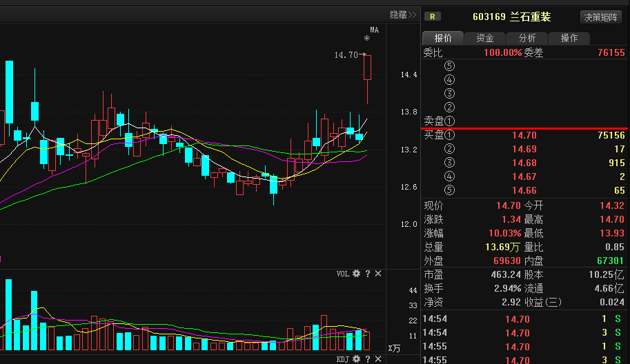Select the MA indicator label on chart
The width and height of the screenshot is (630, 364).
374,30
